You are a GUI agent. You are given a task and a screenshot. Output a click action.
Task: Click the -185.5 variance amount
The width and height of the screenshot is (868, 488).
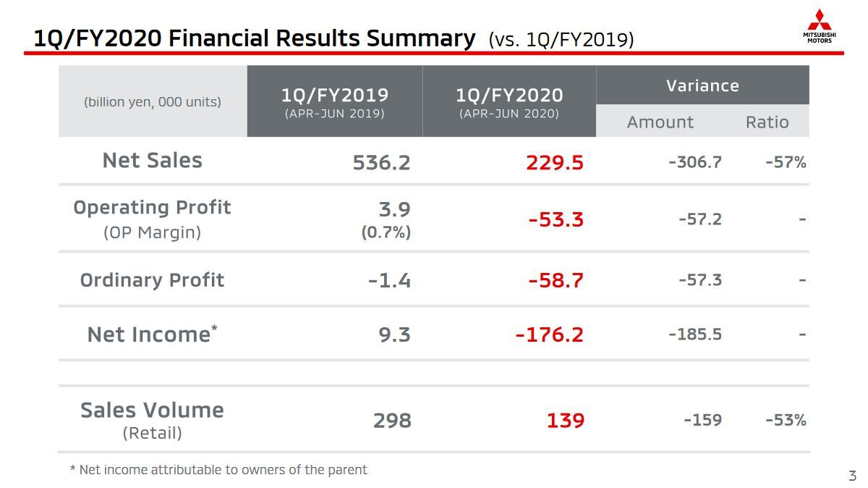[x=695, y=335]
